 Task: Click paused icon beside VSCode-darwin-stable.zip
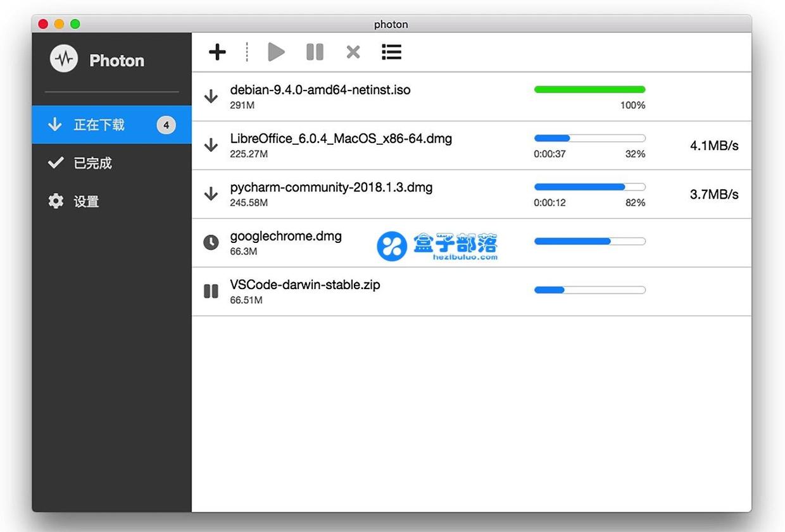(211, 291)
